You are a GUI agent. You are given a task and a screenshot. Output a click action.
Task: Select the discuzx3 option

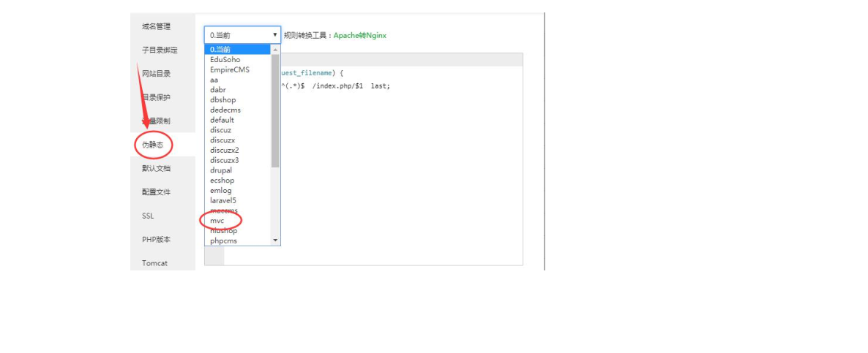[x=238, y=160]
